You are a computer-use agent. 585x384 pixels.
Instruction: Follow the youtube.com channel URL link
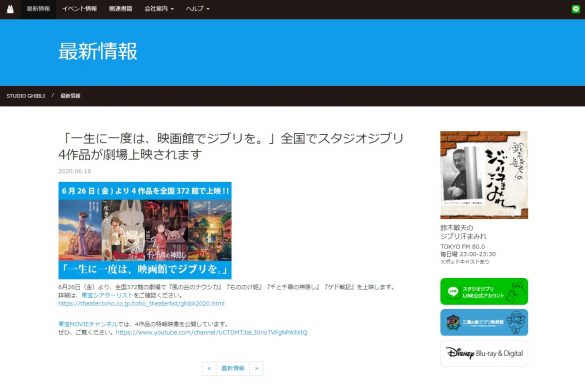tap(212, 332)
